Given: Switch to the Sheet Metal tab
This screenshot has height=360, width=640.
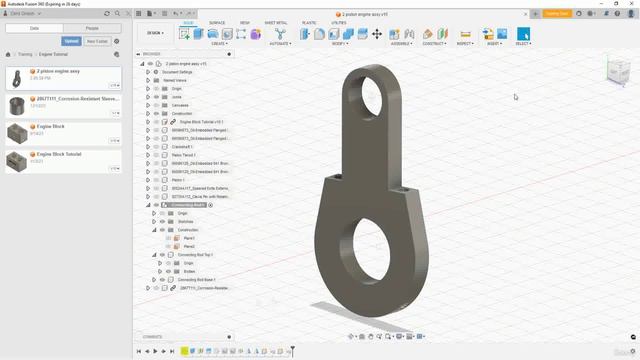Looking at the screenshot, I should [x=276, y=23].
